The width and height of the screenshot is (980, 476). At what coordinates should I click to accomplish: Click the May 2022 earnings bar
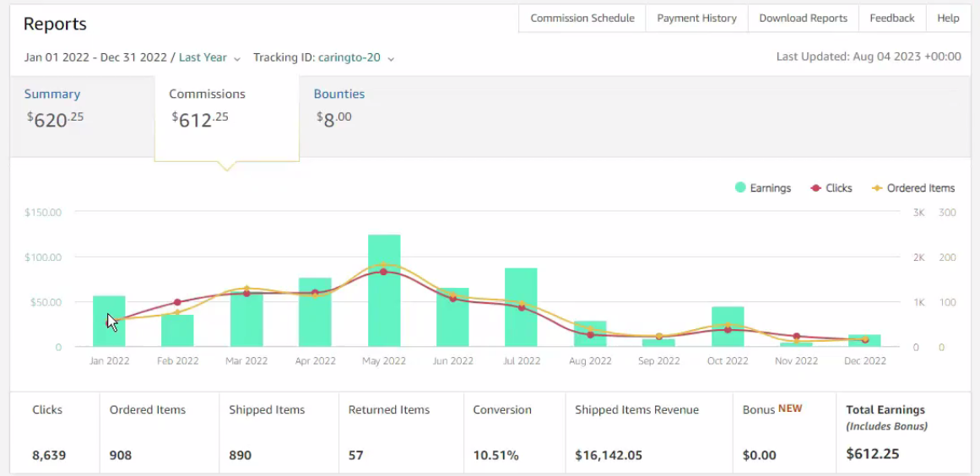(384, 290)
